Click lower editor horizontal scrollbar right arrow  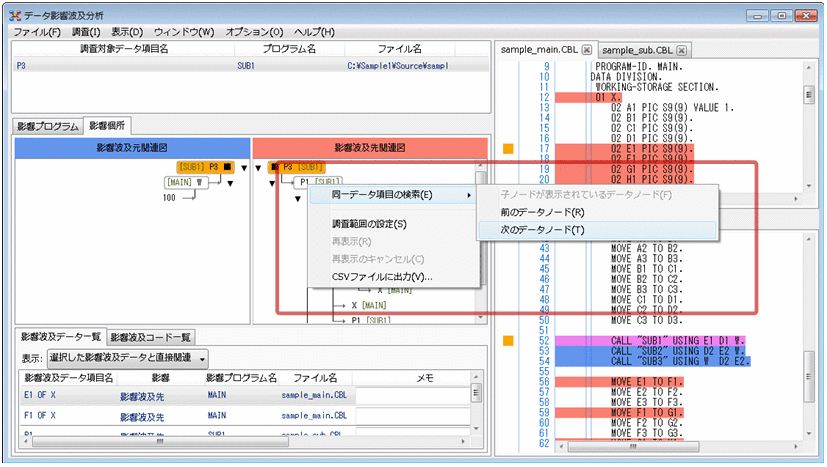tap(796, 446)
